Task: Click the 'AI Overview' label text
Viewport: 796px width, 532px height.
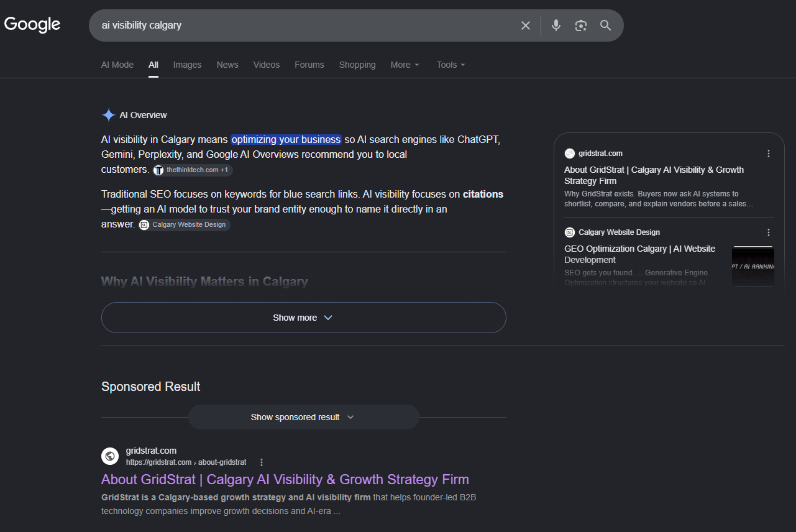Action: 144,115
